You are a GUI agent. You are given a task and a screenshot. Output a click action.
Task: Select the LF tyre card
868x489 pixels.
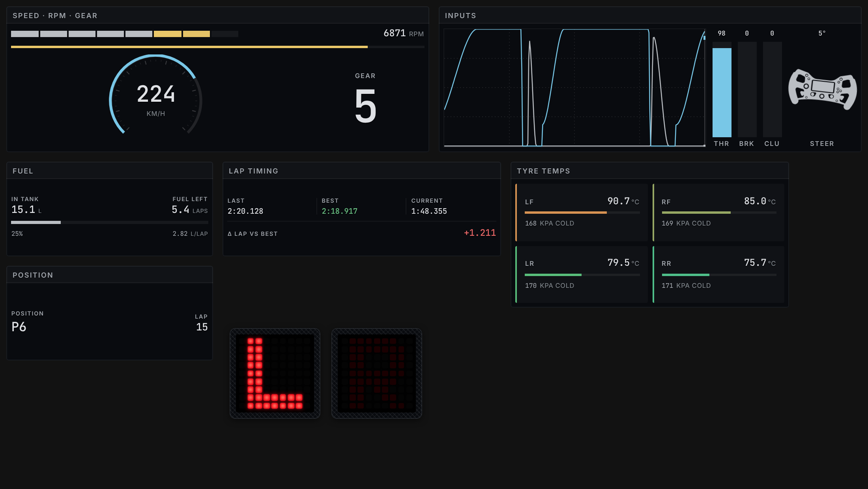[582, 212]
